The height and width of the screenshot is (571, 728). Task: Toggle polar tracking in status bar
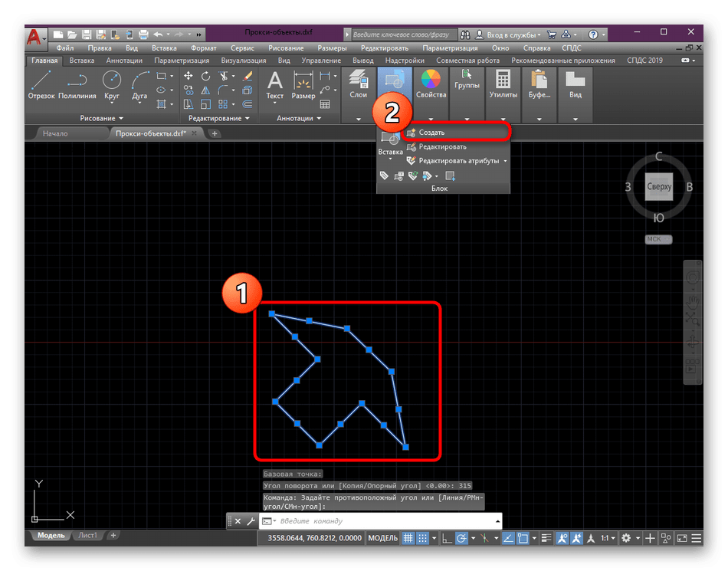pyautogui.click(x=461, y=538)
